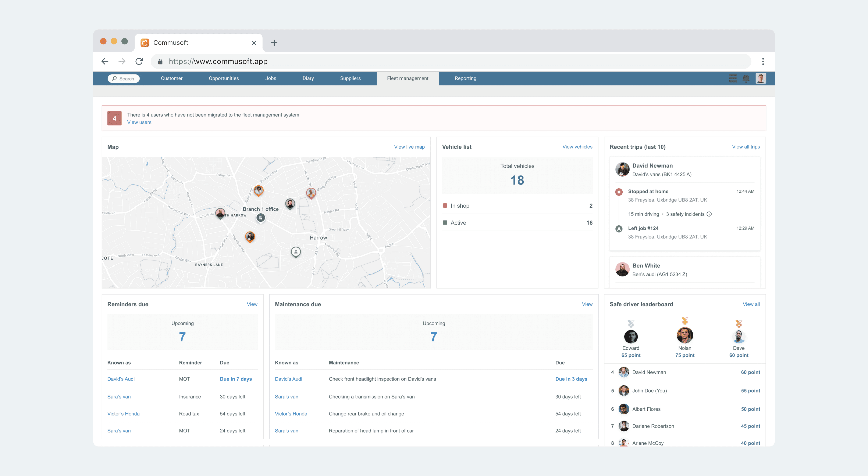868x476 pixels.
Task: Click the safety incidents info icon
Action: point(709,214)
